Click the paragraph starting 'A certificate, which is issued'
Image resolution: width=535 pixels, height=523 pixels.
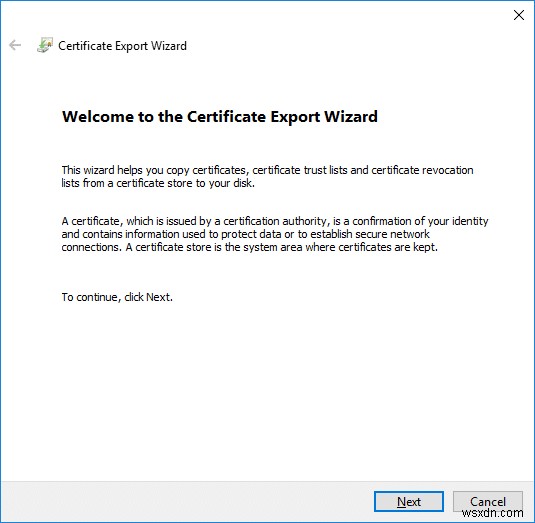[275, 234]
